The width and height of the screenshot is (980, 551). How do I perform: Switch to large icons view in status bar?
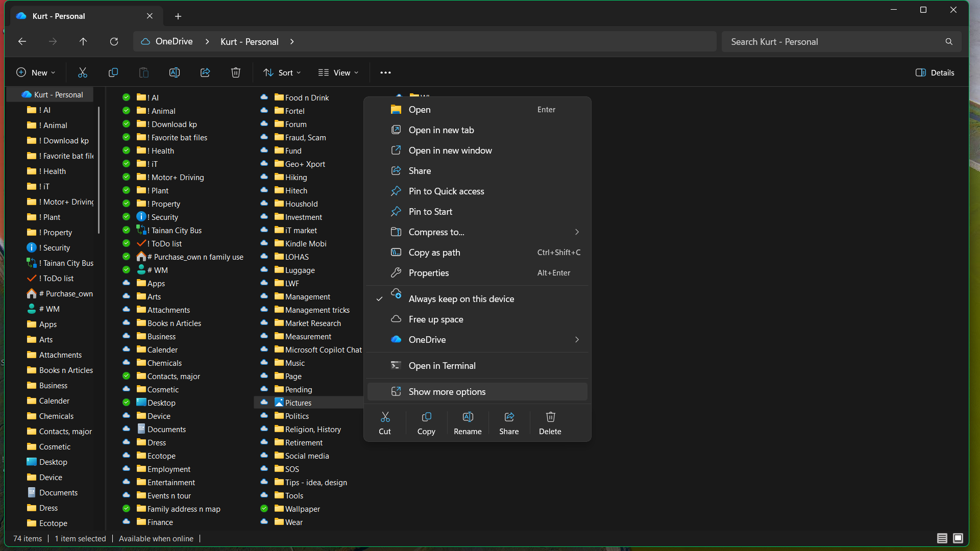958,538
